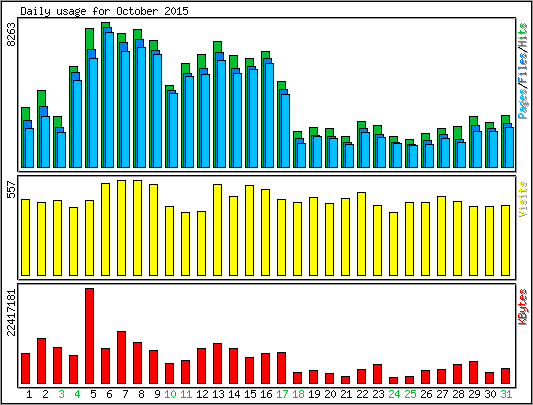Image resolution: width=533 pixels, height=405 pixels.
Task: Click the cyan Pages bar for day 13
Action: pyautogui.click(x=222, y=114)
